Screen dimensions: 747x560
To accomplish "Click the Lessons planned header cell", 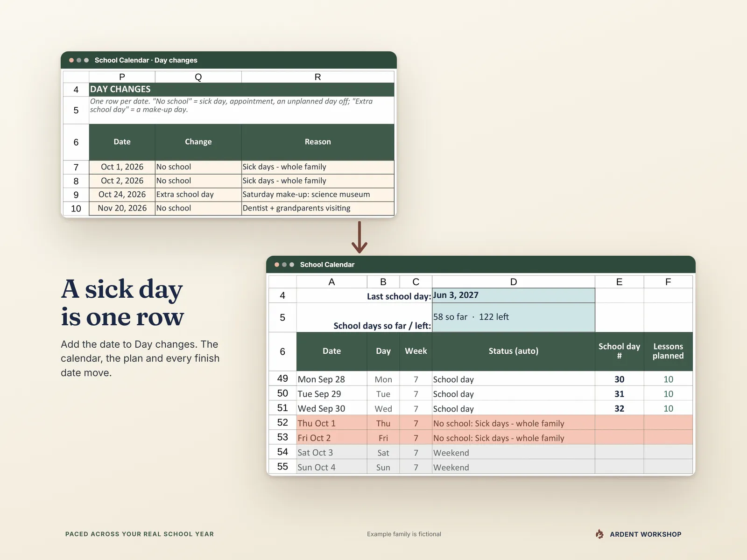I will click(x=668, y=351).
